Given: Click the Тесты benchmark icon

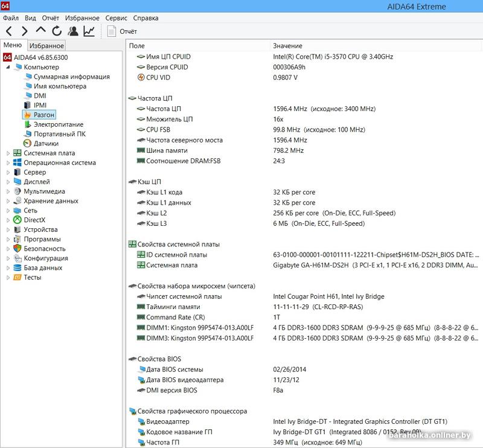Looking at the screenshot, I should pyautogui.click(x=18, y=277).
